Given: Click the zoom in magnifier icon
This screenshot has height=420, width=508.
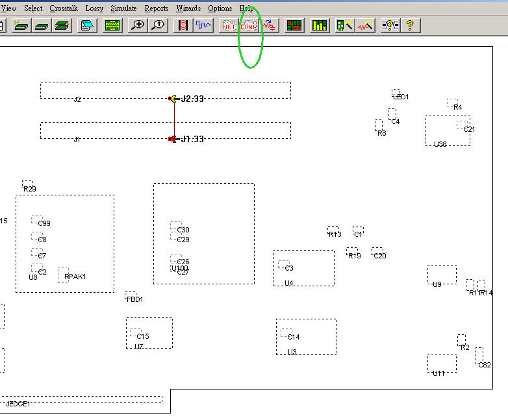Looking at the screenshot, I should coord(138,25).
